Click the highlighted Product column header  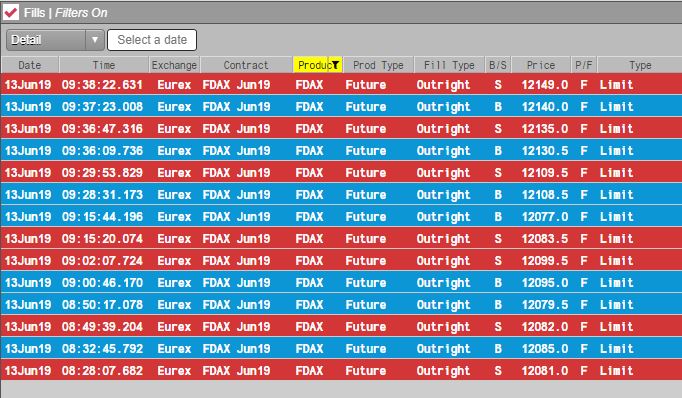pos(318,65)
